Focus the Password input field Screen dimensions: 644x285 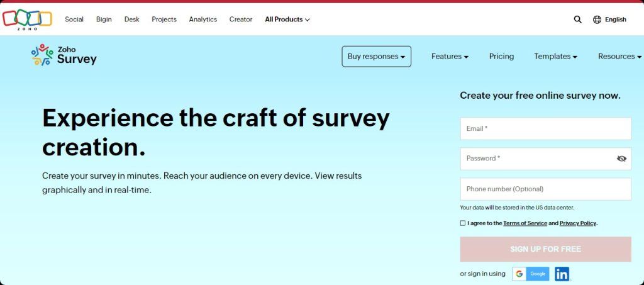[545, 159]
